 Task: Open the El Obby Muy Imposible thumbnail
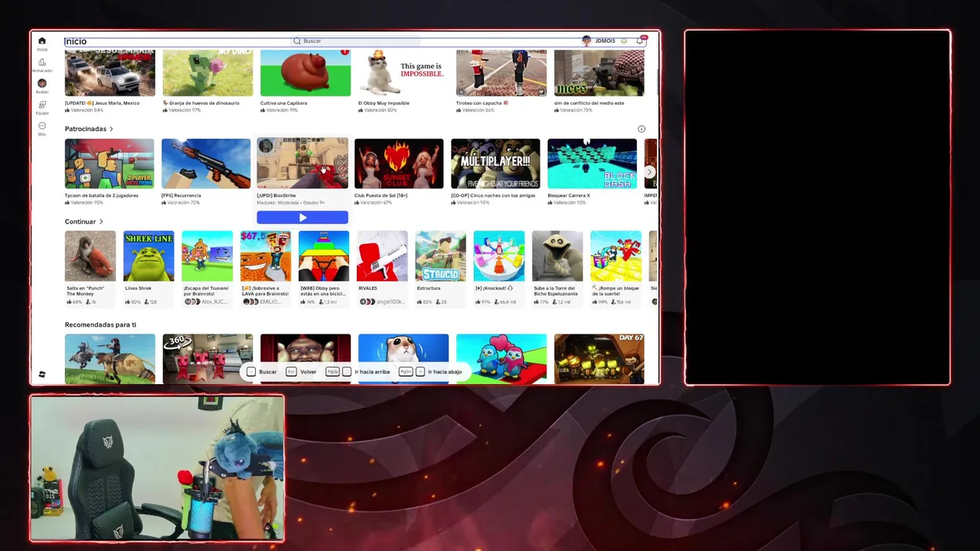(403, 73)
